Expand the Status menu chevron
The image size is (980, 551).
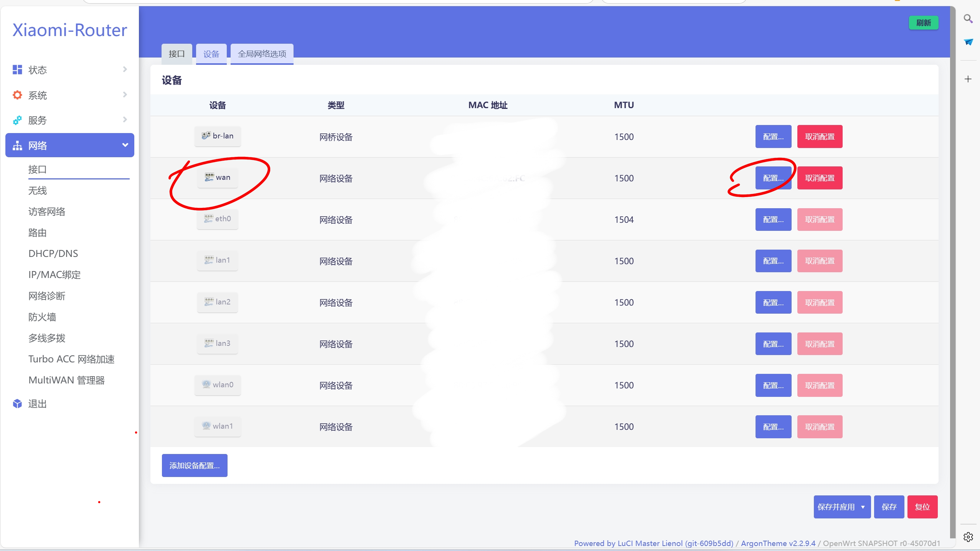(x=125, y=69)
